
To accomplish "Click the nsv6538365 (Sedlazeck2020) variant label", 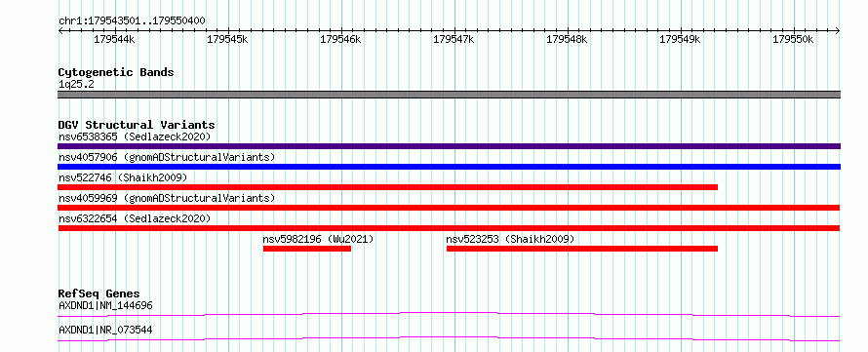I will (x=135, y=137).
